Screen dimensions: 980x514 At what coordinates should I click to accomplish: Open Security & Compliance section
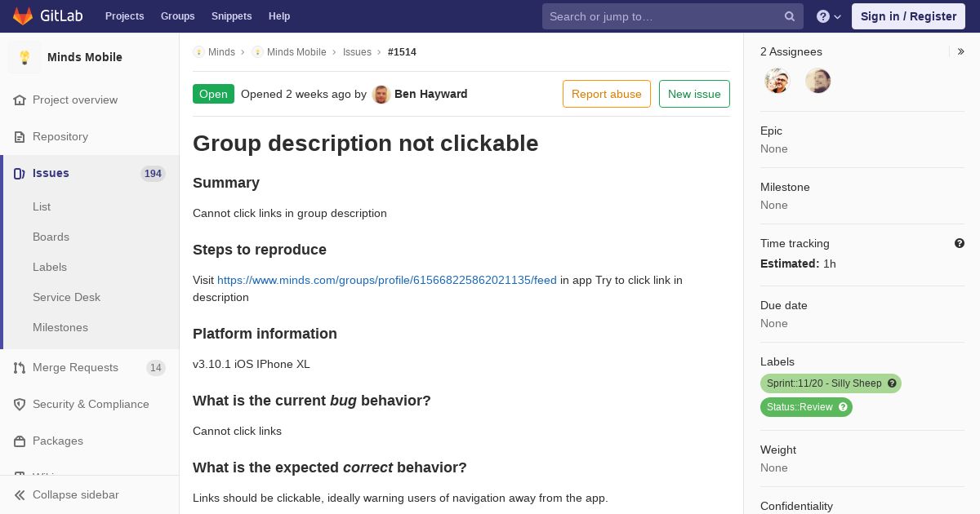coord(90,404)
